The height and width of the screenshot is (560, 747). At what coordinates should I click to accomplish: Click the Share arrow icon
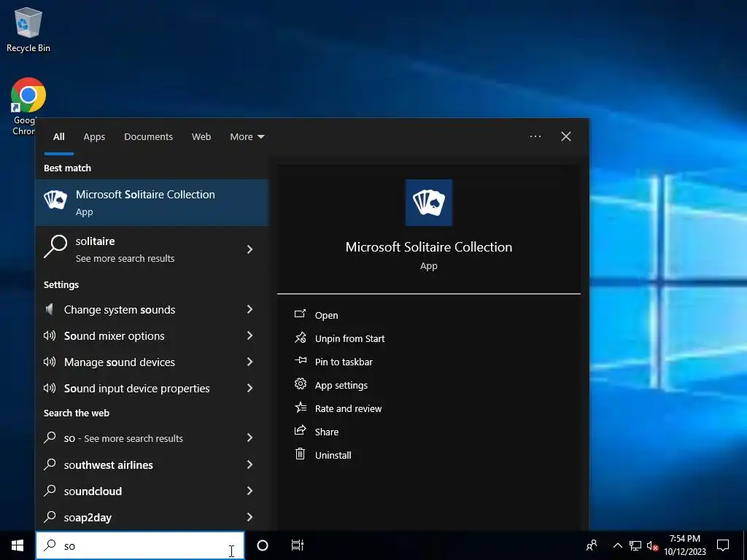tap(300, 430)
